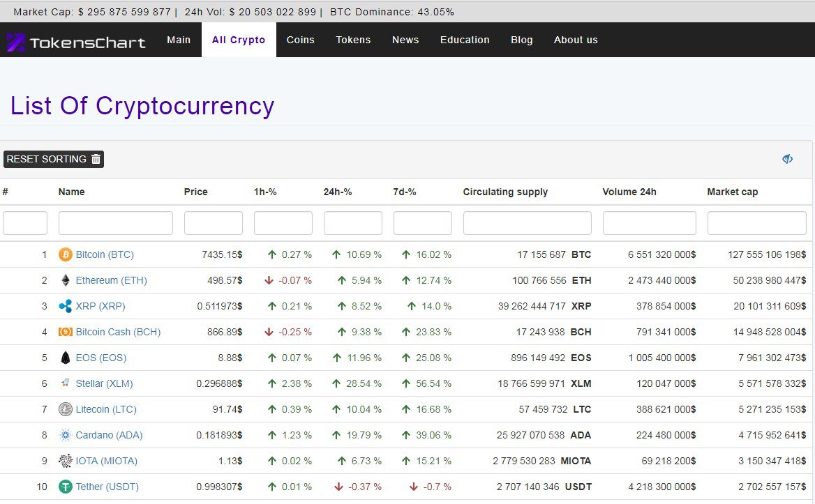The width and height of the screenshot is (815, 504).
Task: Select the All Crypto tab
Action: [x=239, y=40]
